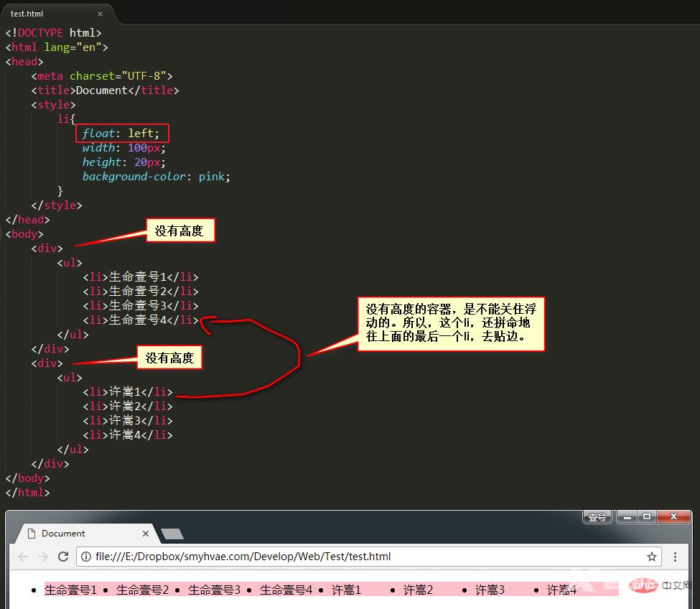Click list item 许嵩1 on the page
This screenshot has height=609, width=700.
pyautogui.click(x=346, y=590)
